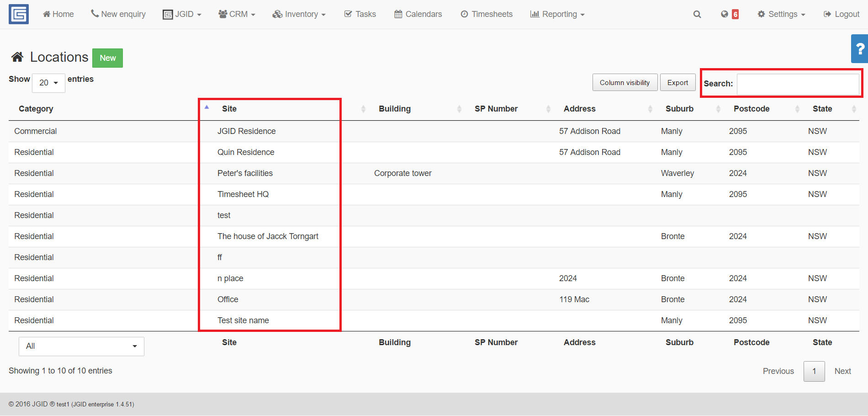Expand the Reporting dropdown menu

point(557,14)
